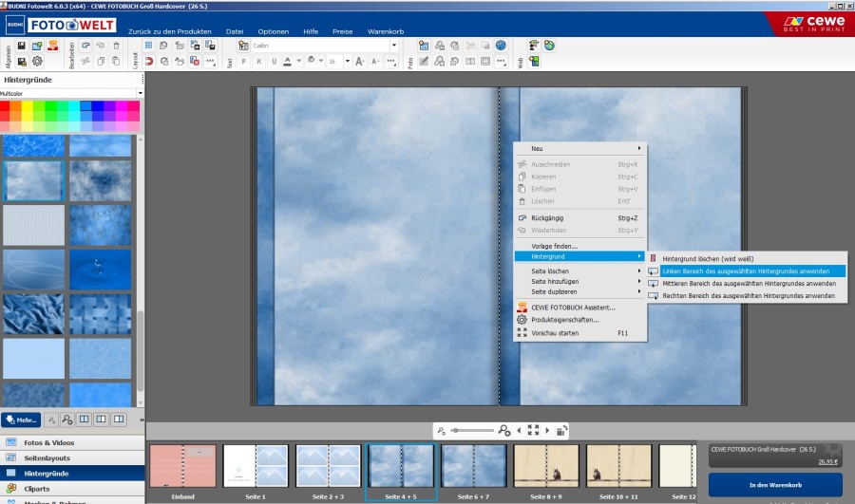Open the 'Optionen' menu

pos(274,31)
